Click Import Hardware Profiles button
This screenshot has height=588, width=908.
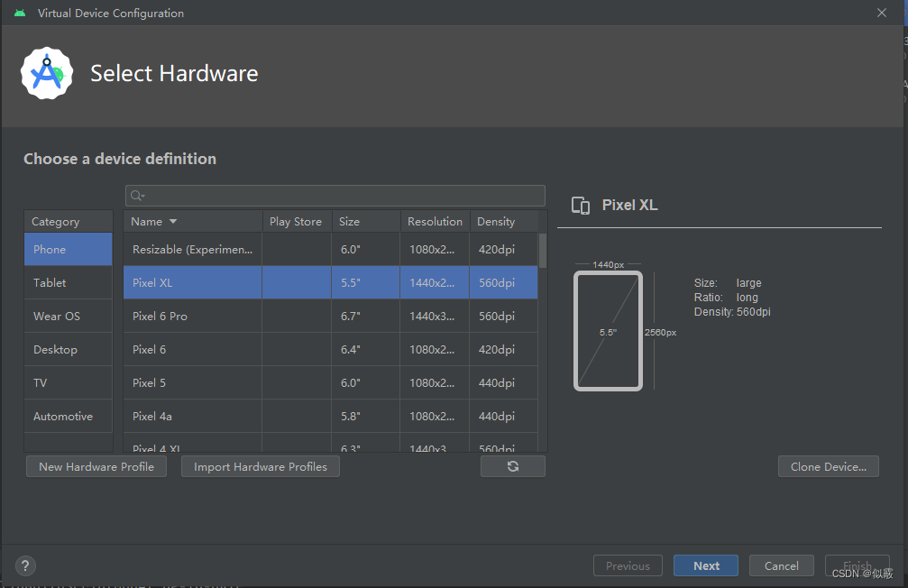pyautogui.click(x=261, y=466)
